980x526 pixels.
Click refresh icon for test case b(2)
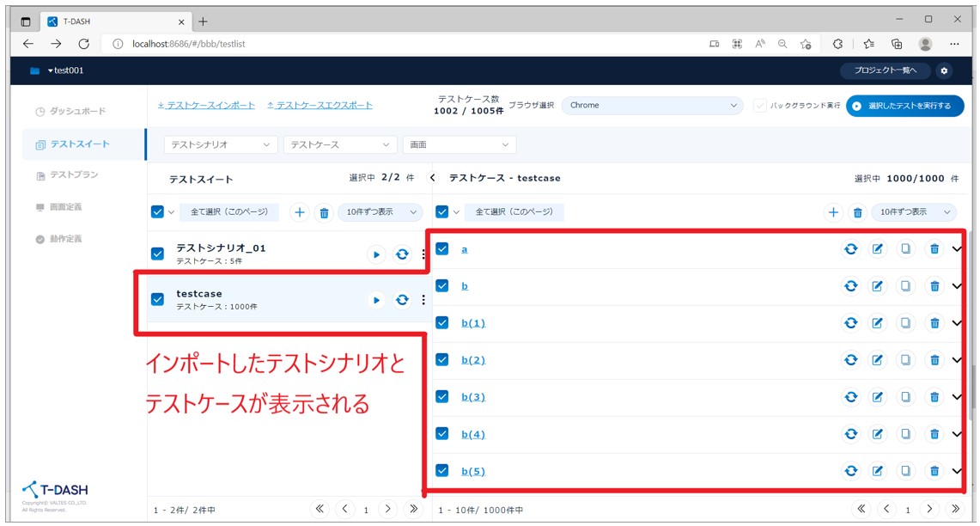point(850,360)
